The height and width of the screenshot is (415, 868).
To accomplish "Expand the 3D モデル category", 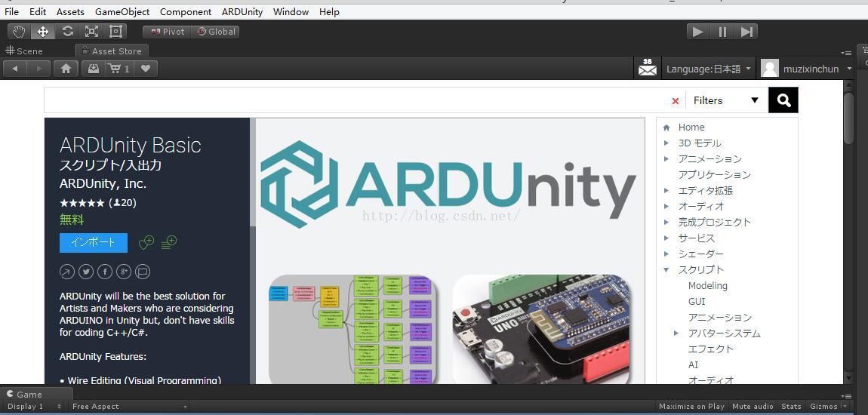I will 666,143.
